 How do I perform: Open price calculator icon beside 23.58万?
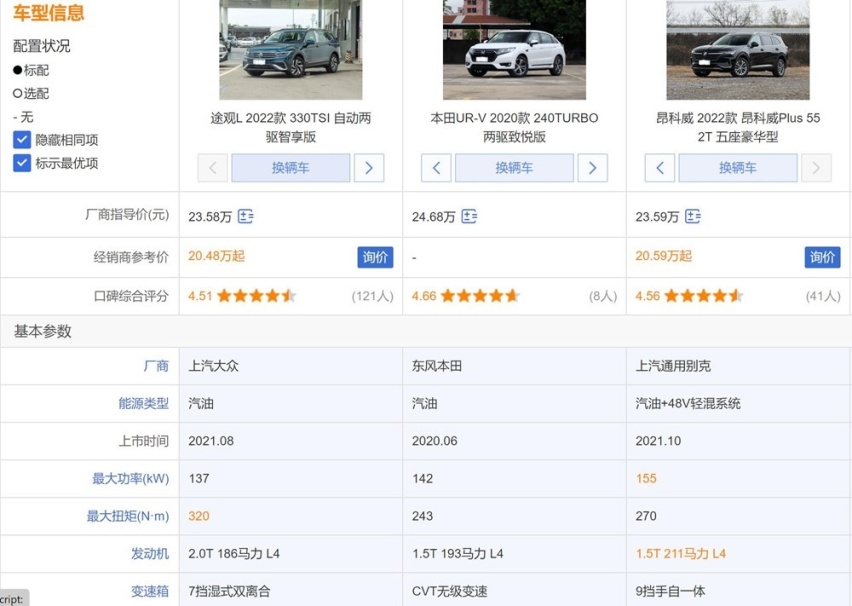coord(246,216)
